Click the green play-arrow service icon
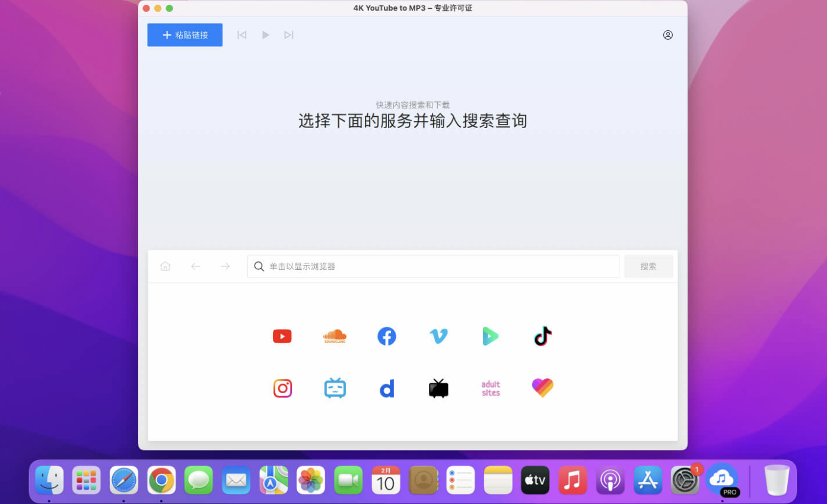This screenshot has height=504, width=827. 490,336
